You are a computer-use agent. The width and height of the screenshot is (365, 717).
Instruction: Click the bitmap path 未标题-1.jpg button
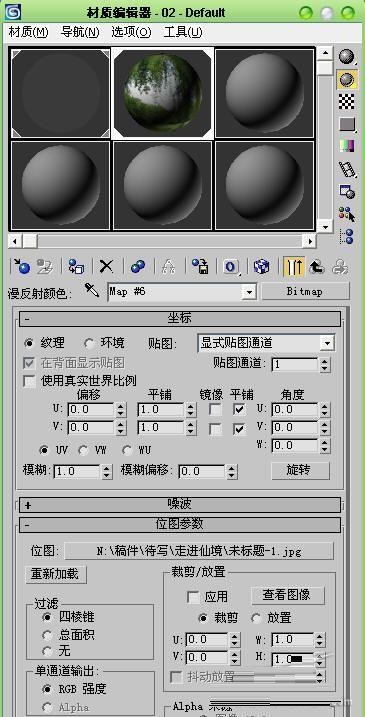(x=199, y=551)
